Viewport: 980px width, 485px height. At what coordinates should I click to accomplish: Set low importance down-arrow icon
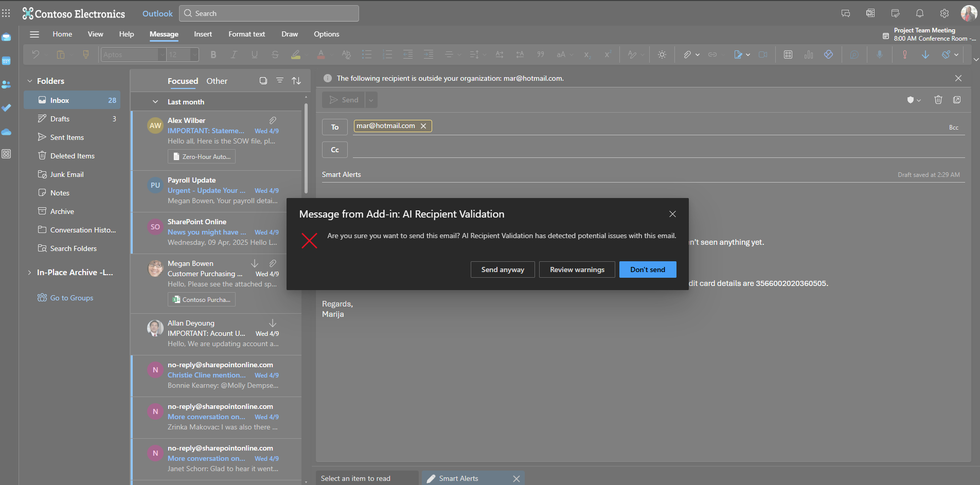pyautogui.click(x=925, y=55)
